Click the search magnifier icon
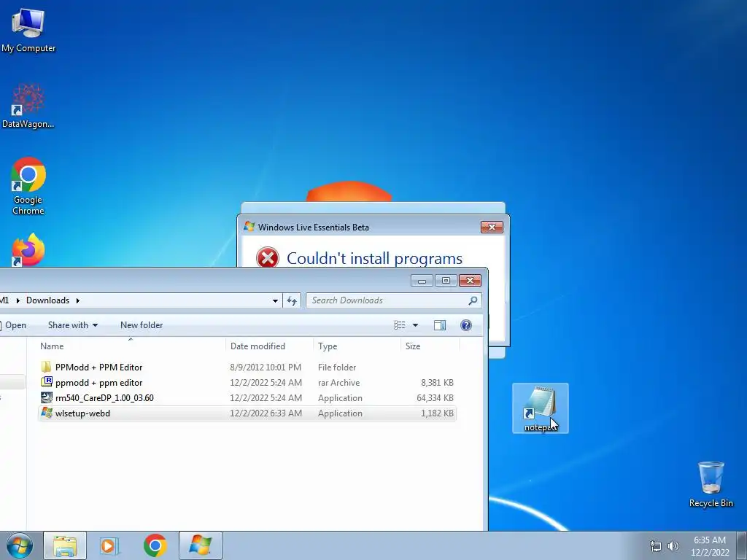The image size is (747, 560). click(473, 300)
